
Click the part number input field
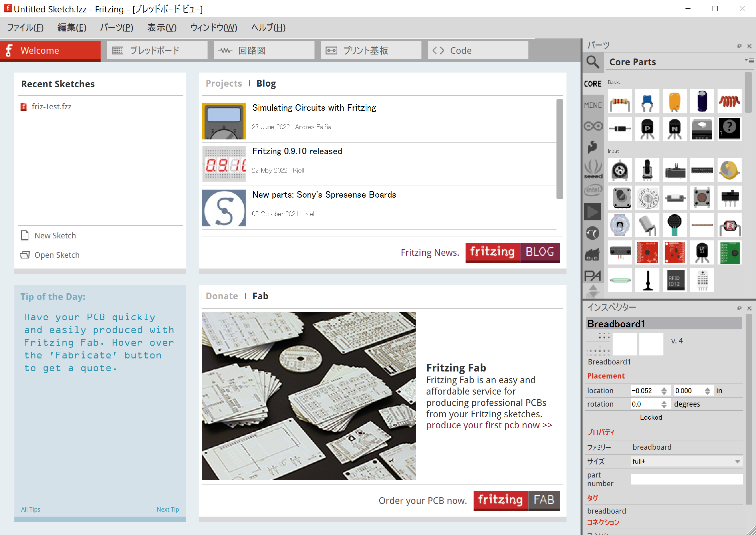point(686,479)
